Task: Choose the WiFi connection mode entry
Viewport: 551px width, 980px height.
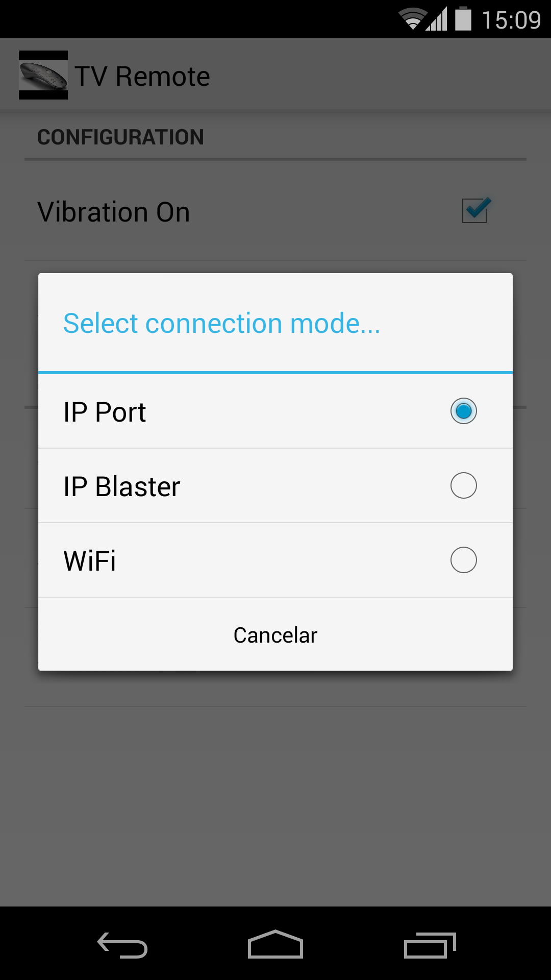Action: click(x=275, y=560)
